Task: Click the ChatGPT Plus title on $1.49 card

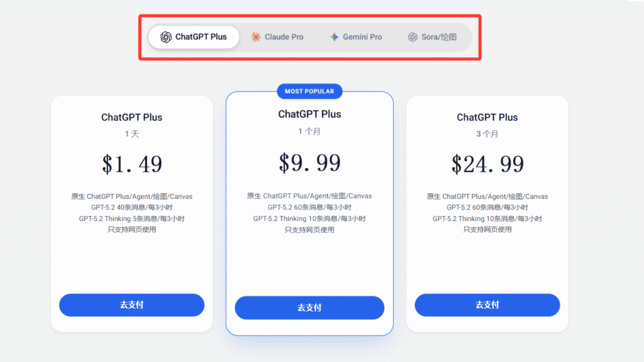Action: [x=132, y=117]
